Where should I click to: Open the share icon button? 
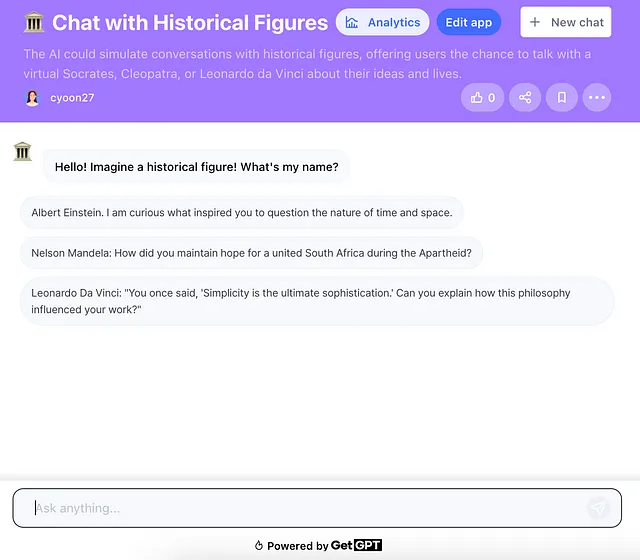pos(525,98)
